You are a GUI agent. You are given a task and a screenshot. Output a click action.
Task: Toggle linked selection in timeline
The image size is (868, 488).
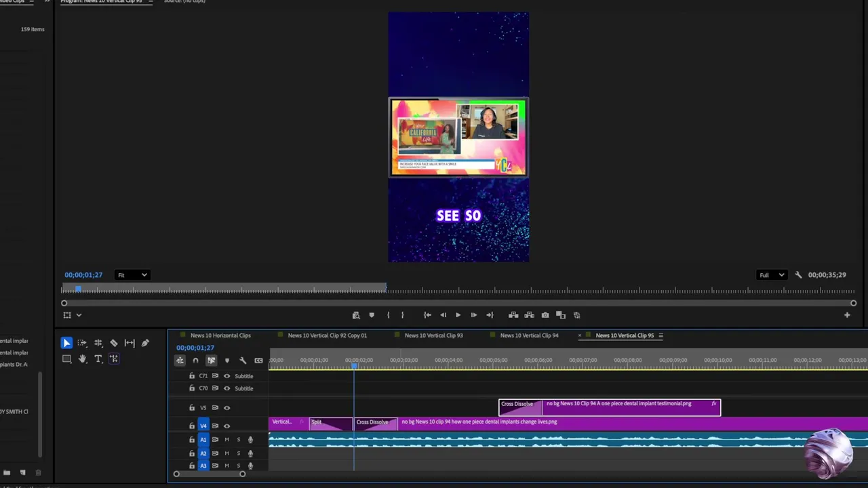(211, 361)
